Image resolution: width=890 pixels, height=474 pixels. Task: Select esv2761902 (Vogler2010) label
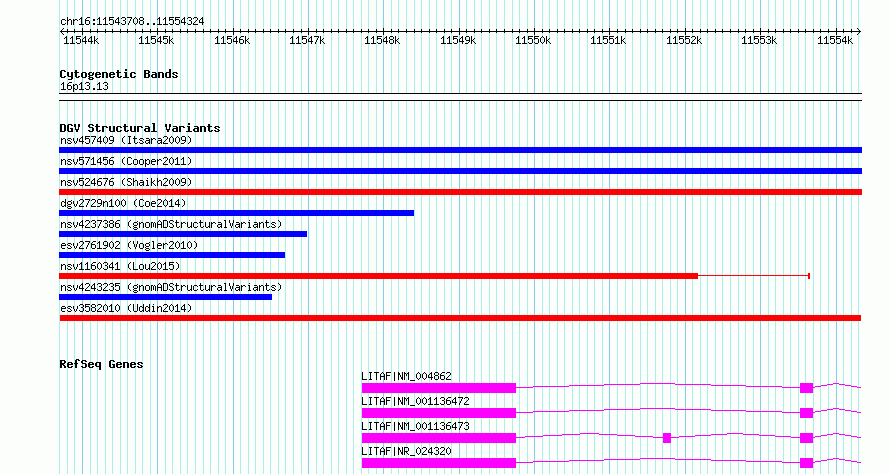click(129, 245)
